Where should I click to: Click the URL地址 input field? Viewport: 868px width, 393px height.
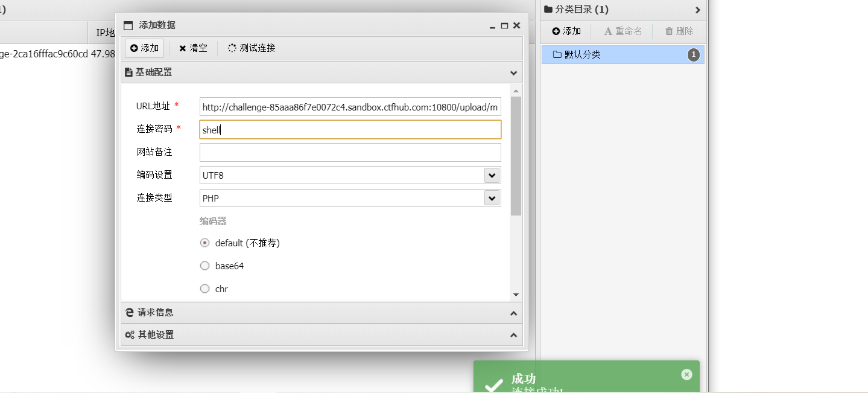tap(350, 107)
